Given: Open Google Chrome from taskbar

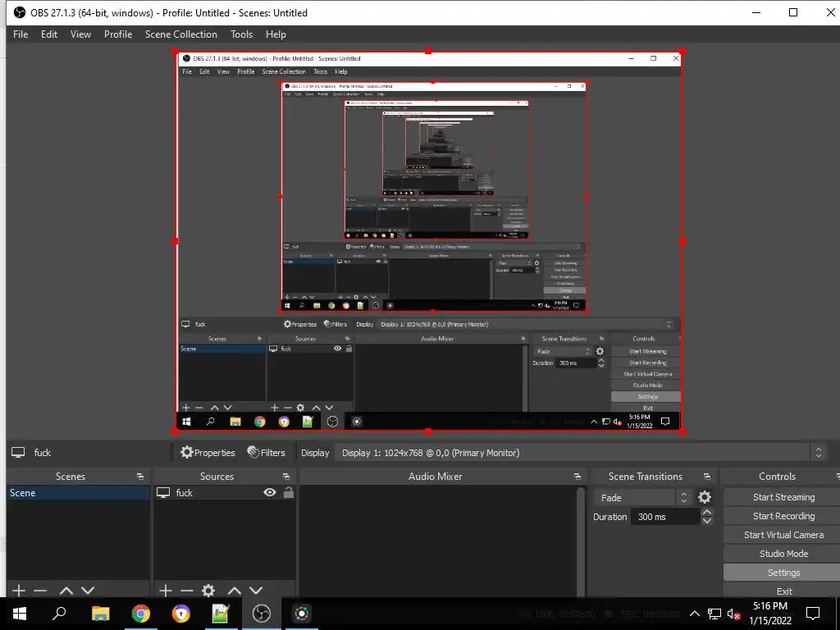Looking at the screenshot, I should point(141,614).
